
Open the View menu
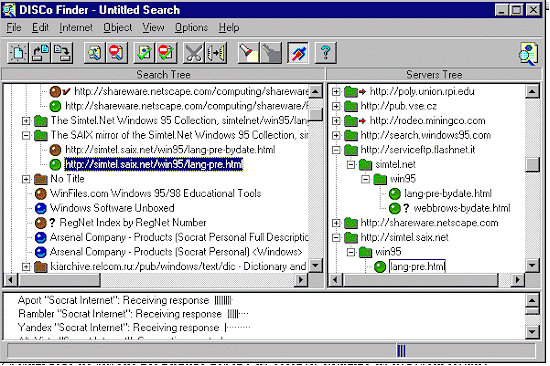click(153, 27)
